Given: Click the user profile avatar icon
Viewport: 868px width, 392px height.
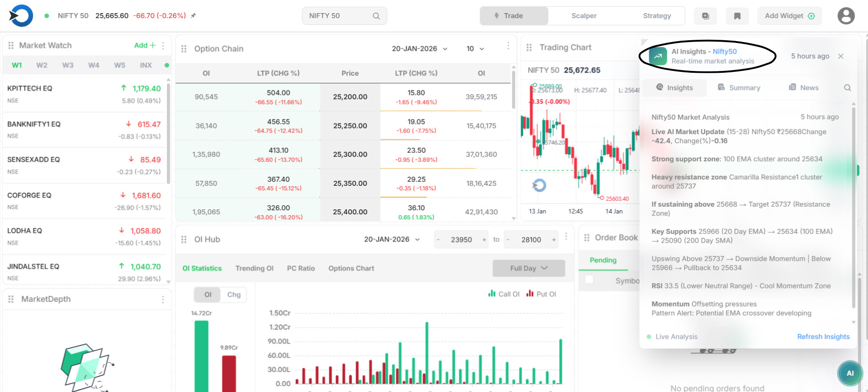Looking at the screenshot, I should 845,16.
